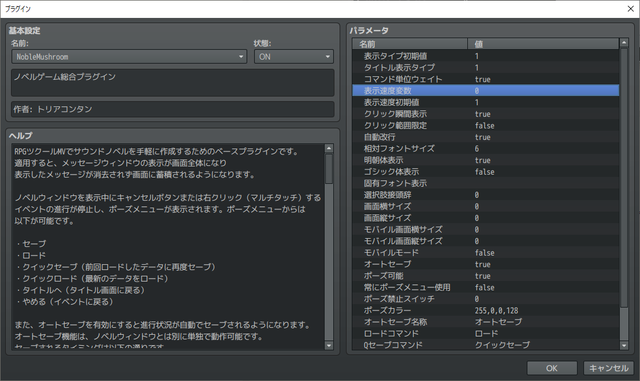Close the プラグイン dialog window

point(630,9)
